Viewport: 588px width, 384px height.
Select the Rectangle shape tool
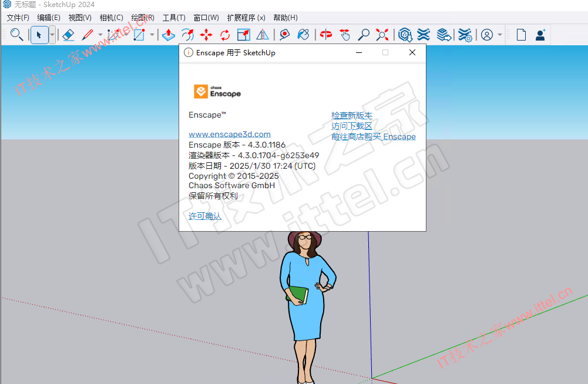(139, 35)
